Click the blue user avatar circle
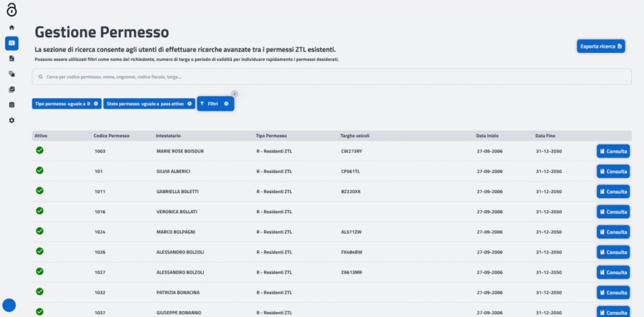Screen dimensions: 644x317 (x=9, y=306)
